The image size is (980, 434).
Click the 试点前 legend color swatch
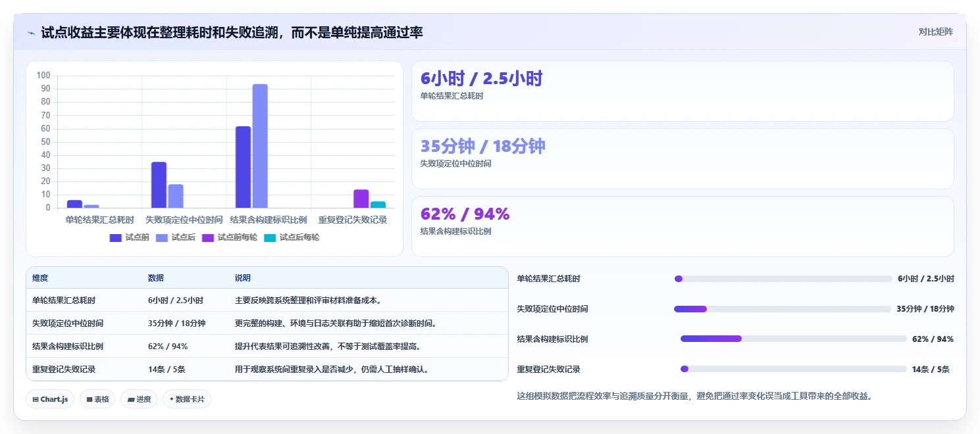[x=116, y=237]
